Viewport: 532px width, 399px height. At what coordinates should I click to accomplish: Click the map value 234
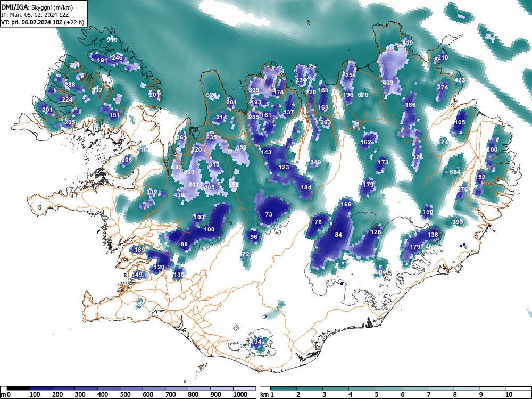(301, 80)
